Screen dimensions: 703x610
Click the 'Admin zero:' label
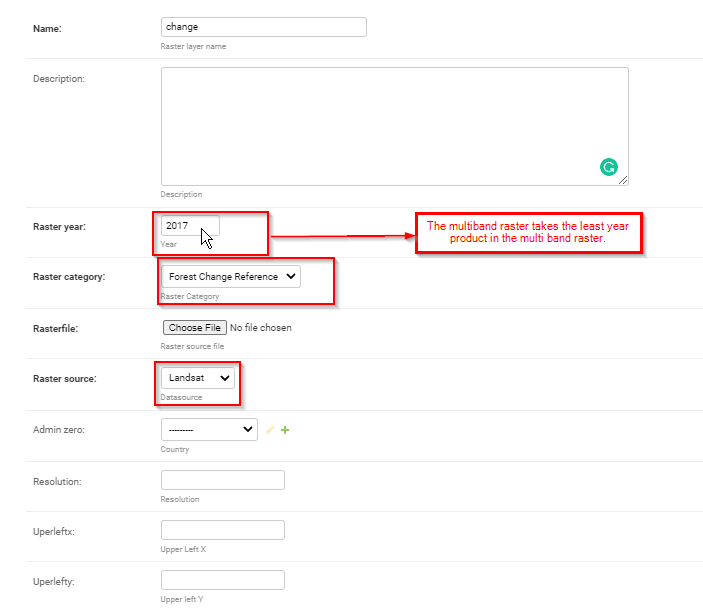coord(59,430)
